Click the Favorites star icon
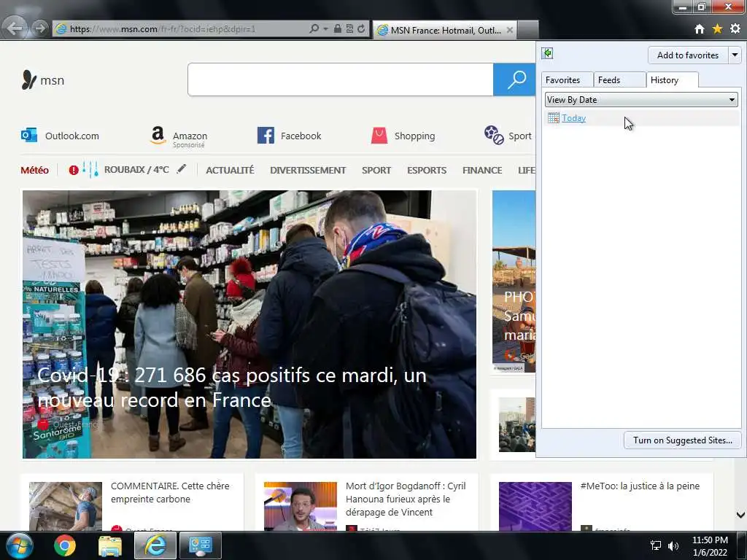This screenshot has width=747, height=560. point(717,29)
